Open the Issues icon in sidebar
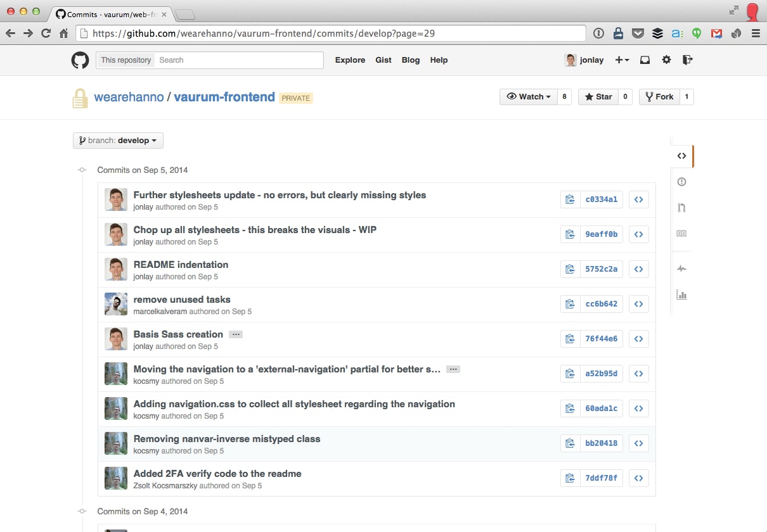This screenshot has height=532, width=767. 681,182
